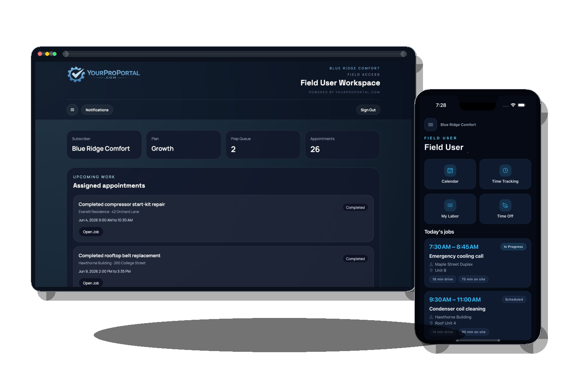Open the My Labor tile on phone

point(450,209)
